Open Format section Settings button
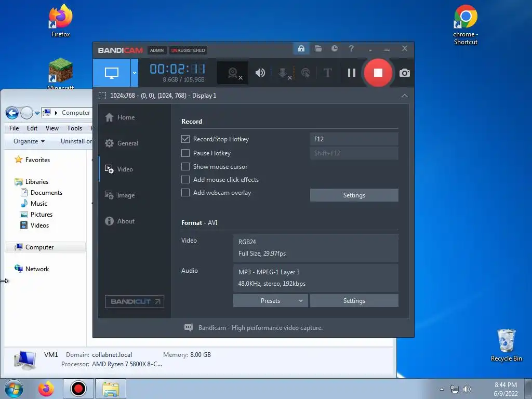Viewport: 532px width, 399px height. pos(354,301)
